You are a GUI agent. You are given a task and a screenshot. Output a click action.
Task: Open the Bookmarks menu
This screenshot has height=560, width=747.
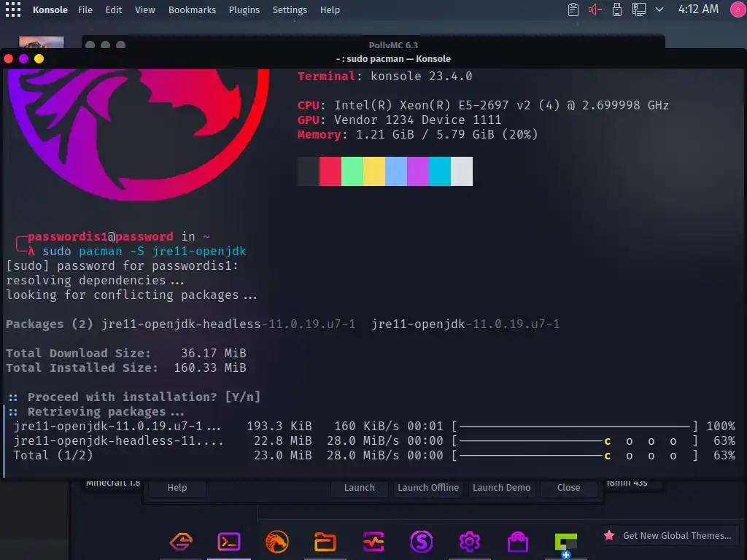click(x=192, y=9)
